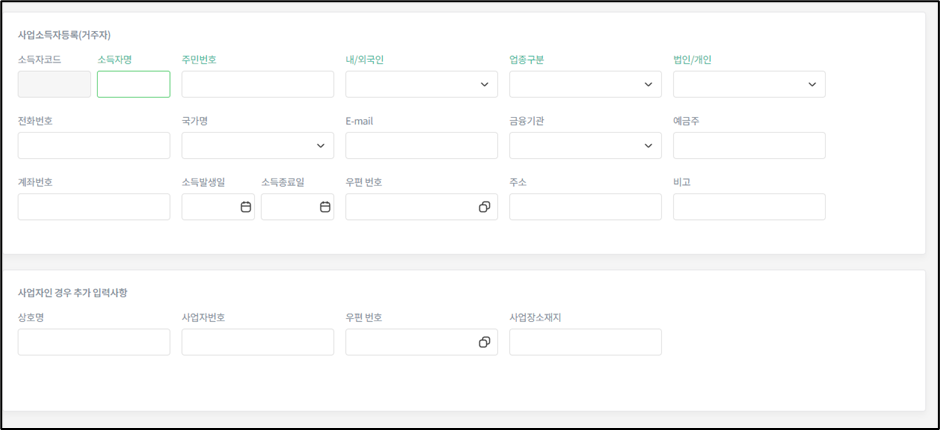Click into the 주민번호 text box
Image resolution: width=940 pixels, height=430 pixels.
(257, 85)
